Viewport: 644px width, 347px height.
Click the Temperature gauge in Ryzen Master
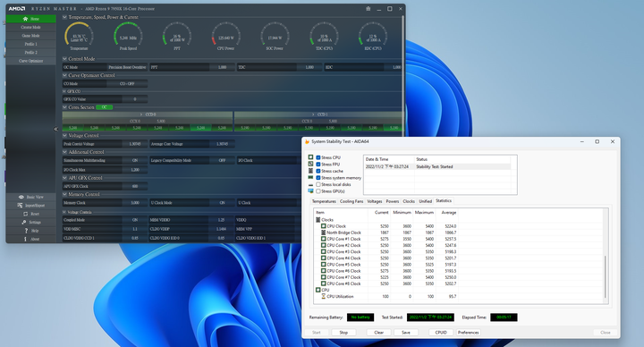[79, 36]
